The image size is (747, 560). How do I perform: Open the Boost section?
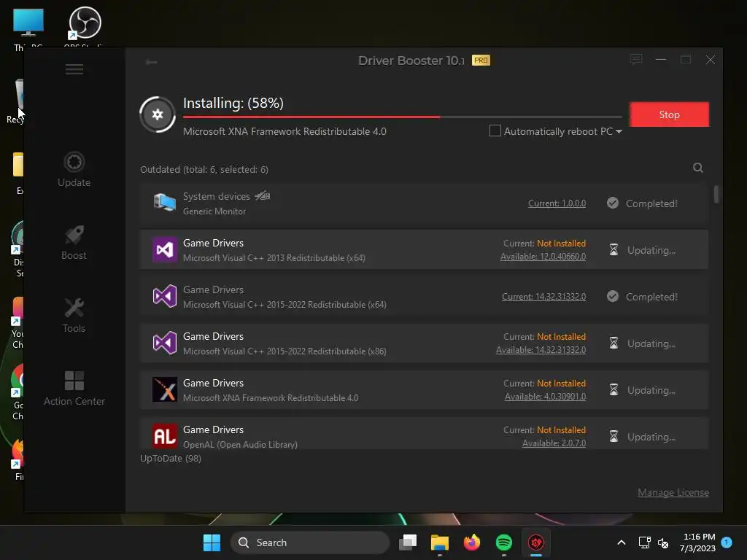[74, 242]
